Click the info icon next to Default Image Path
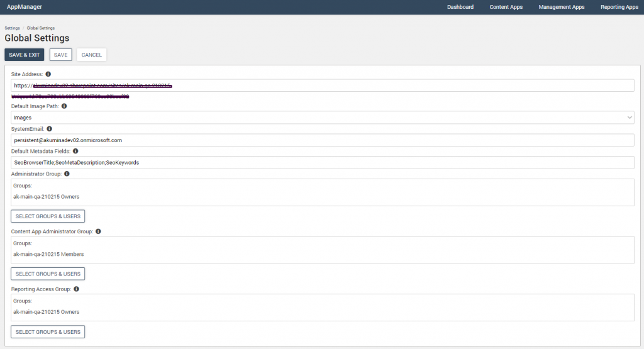The width and height of the screenshot is (644, 349). coord(64,106)
